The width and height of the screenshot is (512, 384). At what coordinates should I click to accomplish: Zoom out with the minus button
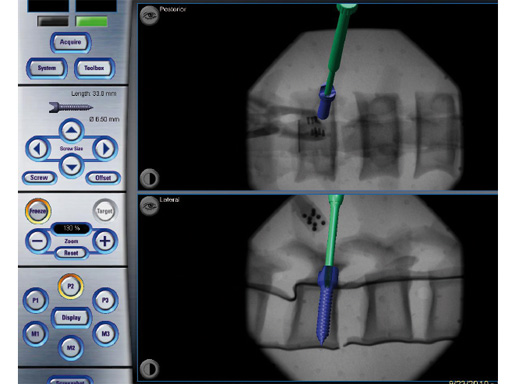click(x=38, y=241)
